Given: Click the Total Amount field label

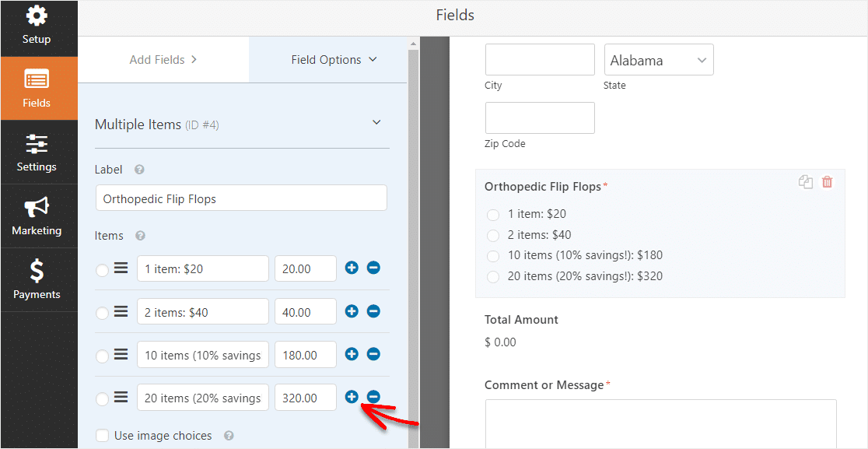Looking at the screenshot, I should coord(521,320).
